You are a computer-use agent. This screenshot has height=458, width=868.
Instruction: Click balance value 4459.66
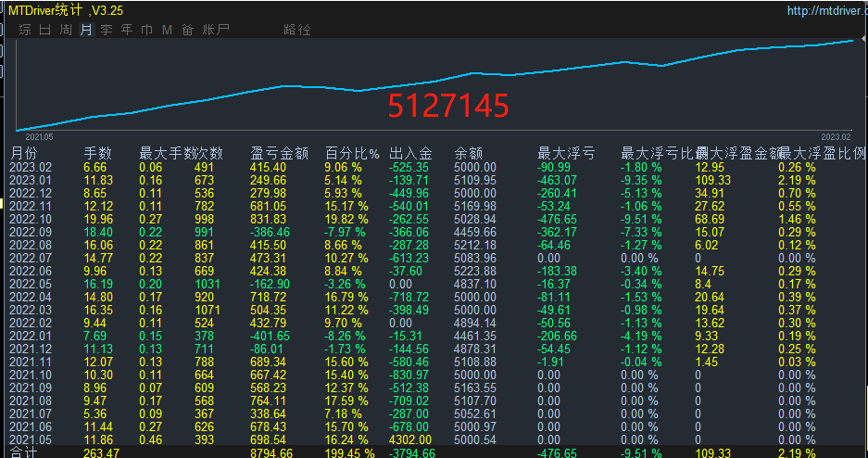pyautogui.click(x=475, y=232)
